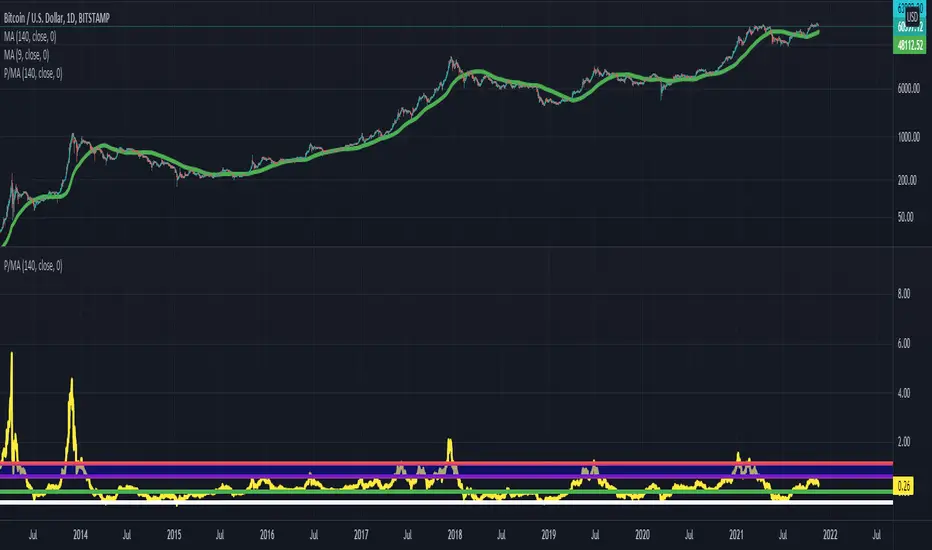The height and width of the screenshot is (550, 932).
Task: Click the 4.00 indicator scale label
Action: point(903,393)
